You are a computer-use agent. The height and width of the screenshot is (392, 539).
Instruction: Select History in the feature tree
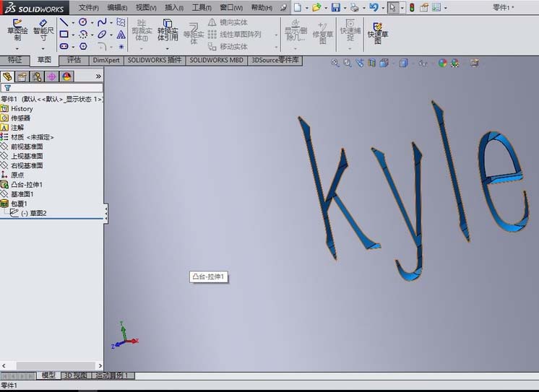[22, 108]
